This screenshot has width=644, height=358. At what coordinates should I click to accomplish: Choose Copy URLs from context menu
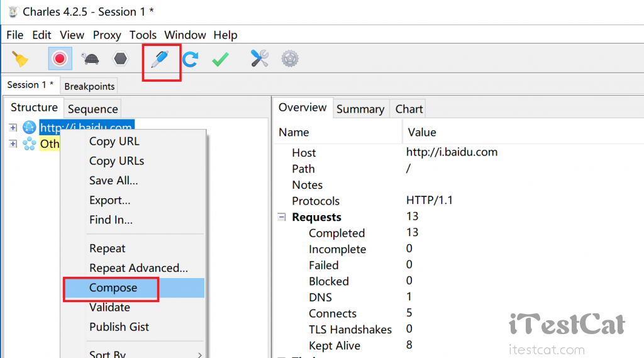click(x=134, y=161)
